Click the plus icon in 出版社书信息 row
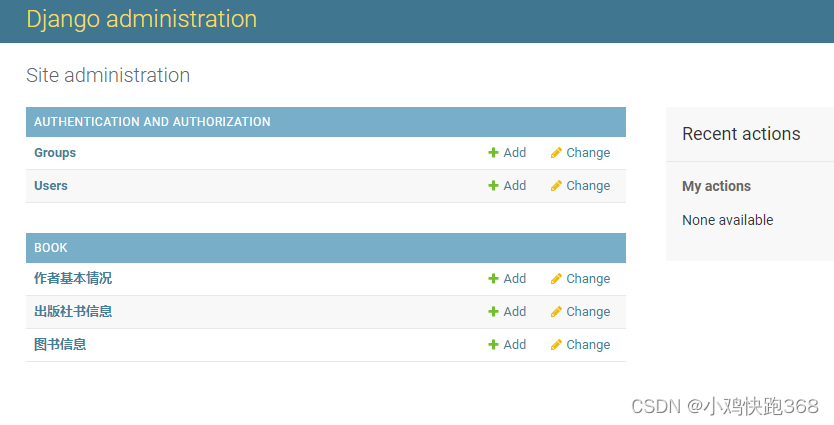 [493, 312]
